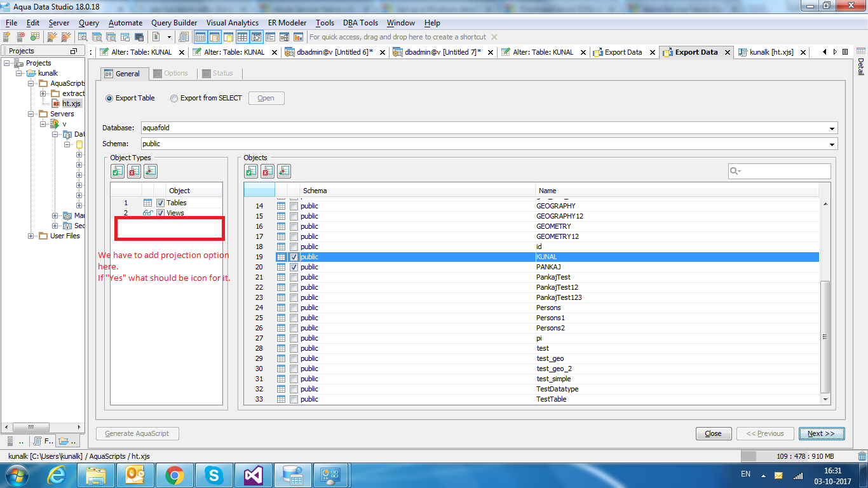This screenshot has width=868, height=488.
Task: Collapse the Servers tree node
Action: [31, 114]
